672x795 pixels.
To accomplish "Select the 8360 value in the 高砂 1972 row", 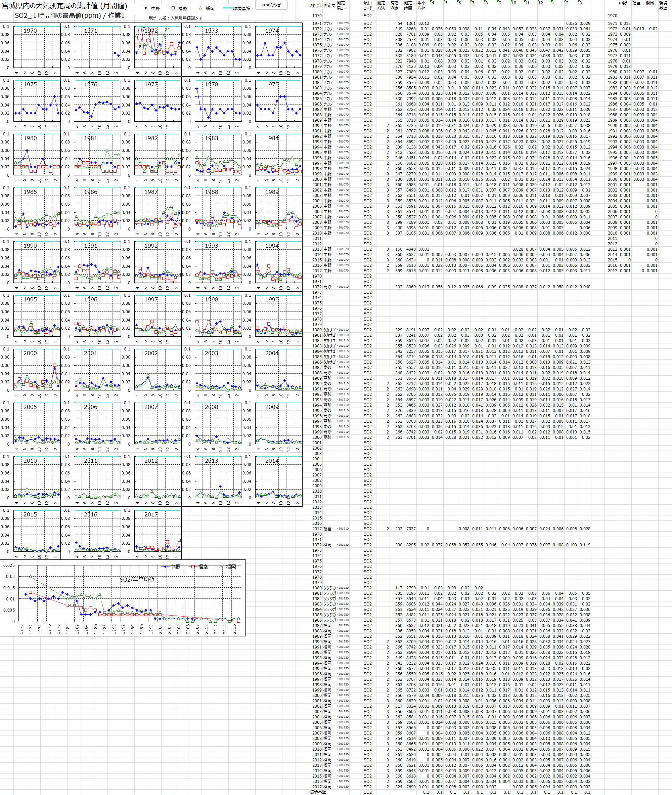I will pos(411,287).
